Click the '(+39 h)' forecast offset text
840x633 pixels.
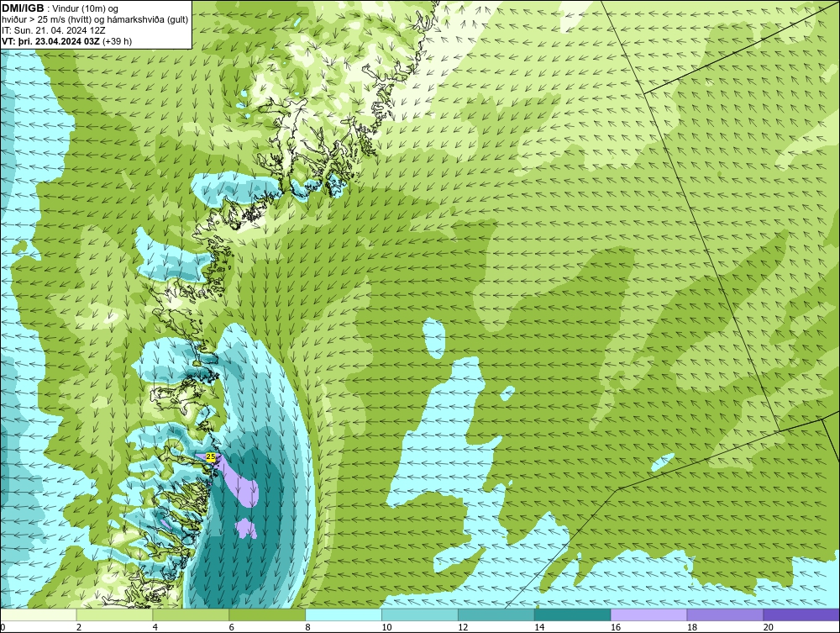[x=116, y=40]
